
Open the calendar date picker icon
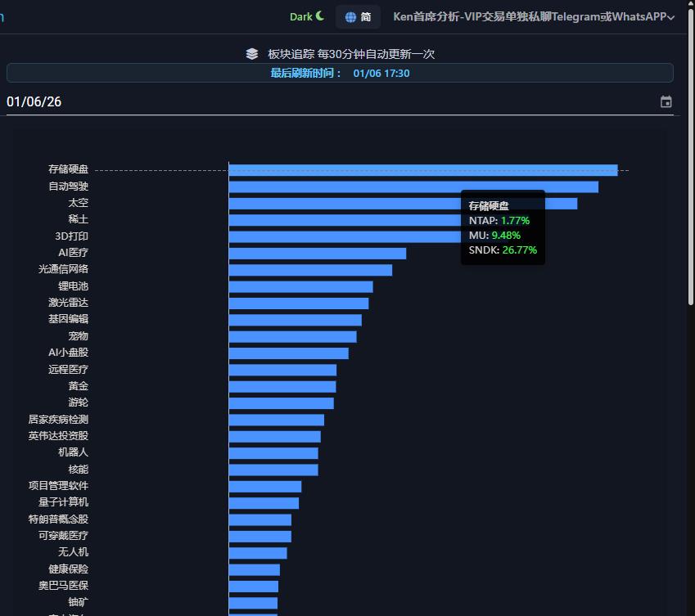(x=666, y=102)
